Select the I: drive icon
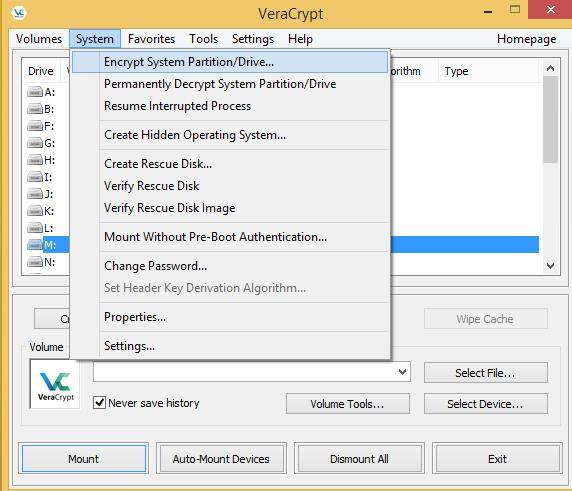 [x=35, y=177]
